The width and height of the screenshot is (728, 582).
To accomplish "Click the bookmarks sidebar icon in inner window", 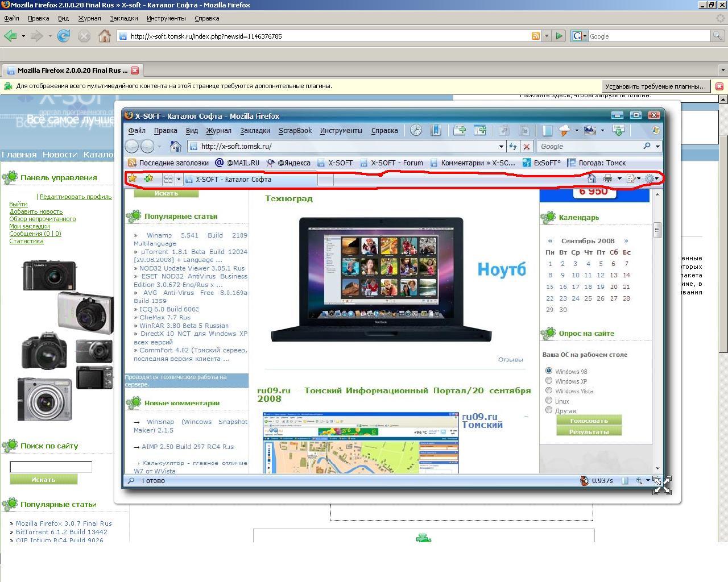I will (x=436, y=130).
